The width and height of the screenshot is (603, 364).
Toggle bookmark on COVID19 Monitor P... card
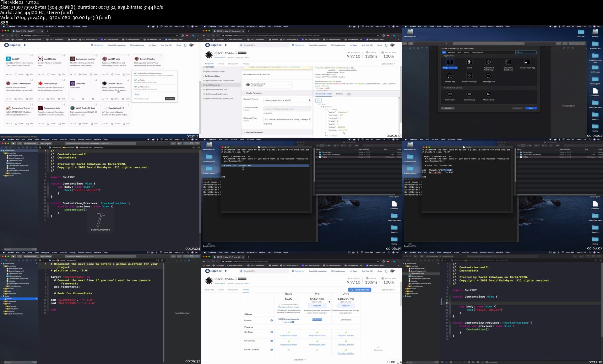point(31,80)
